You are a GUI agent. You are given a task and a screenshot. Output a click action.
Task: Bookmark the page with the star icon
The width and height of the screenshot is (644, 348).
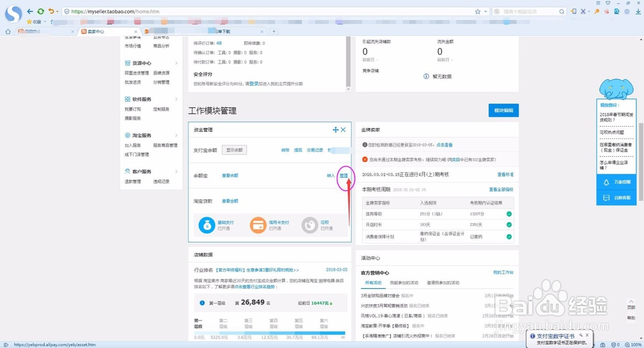click(x=478, y=12)
